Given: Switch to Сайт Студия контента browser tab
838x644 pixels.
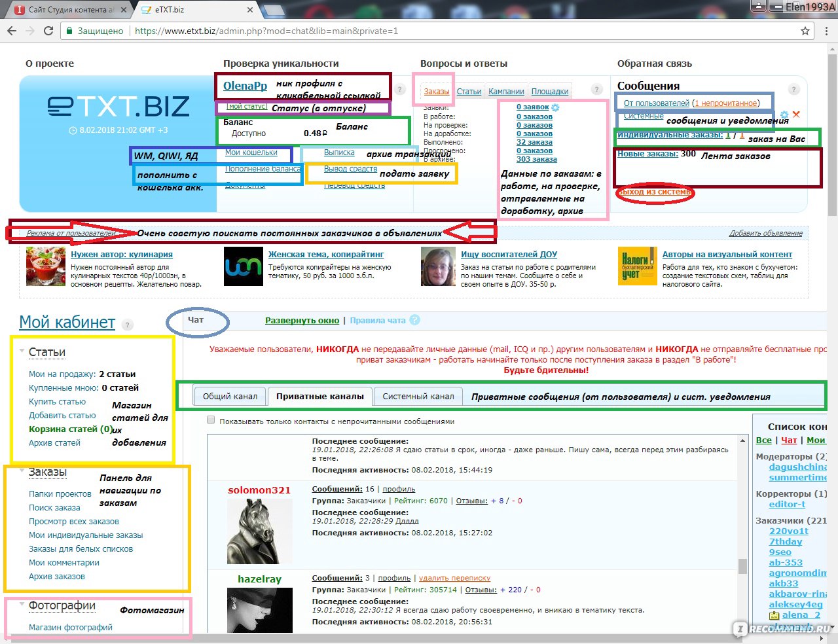Looking at the screenshot, I should pyautogui.click(x=71, y=9).
